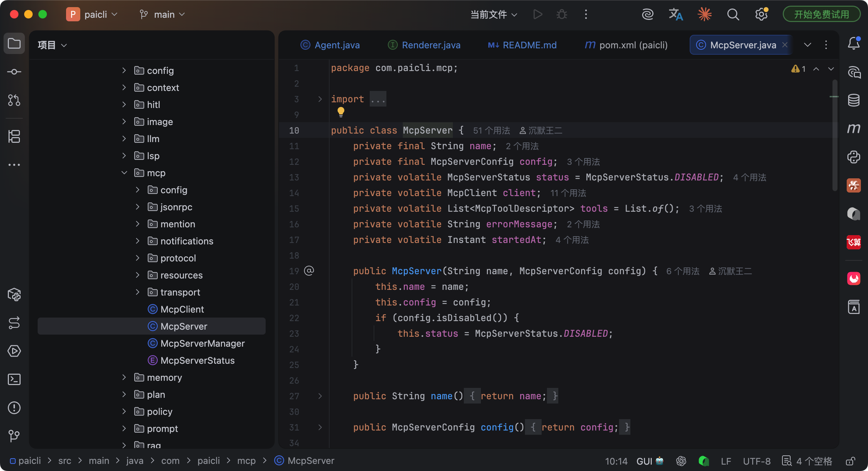Click the 6 个用法 constructor usages hint
This screenshot has width=868, height=471.
[x=683, y=271]
